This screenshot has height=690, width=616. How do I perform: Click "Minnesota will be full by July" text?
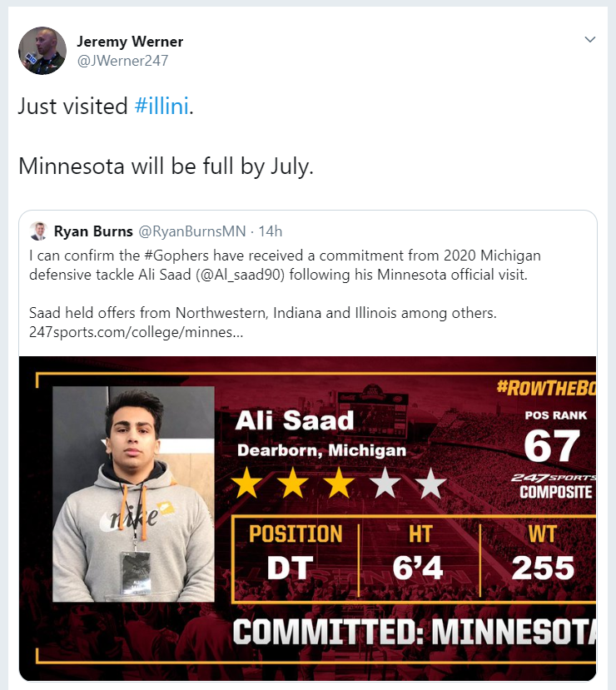coord(166,166)
